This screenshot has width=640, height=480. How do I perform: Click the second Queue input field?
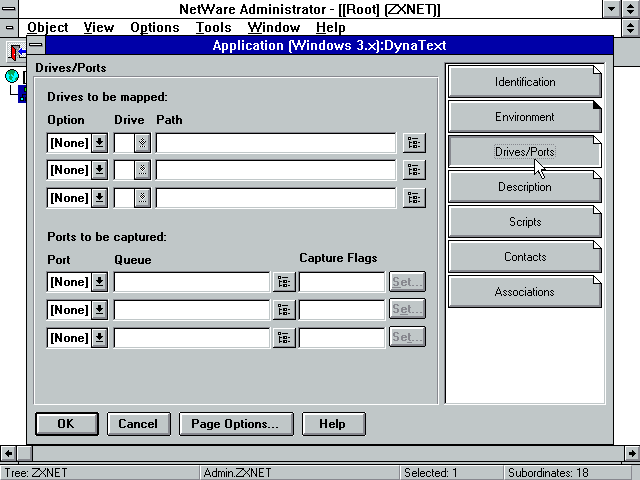coord(191,310)
